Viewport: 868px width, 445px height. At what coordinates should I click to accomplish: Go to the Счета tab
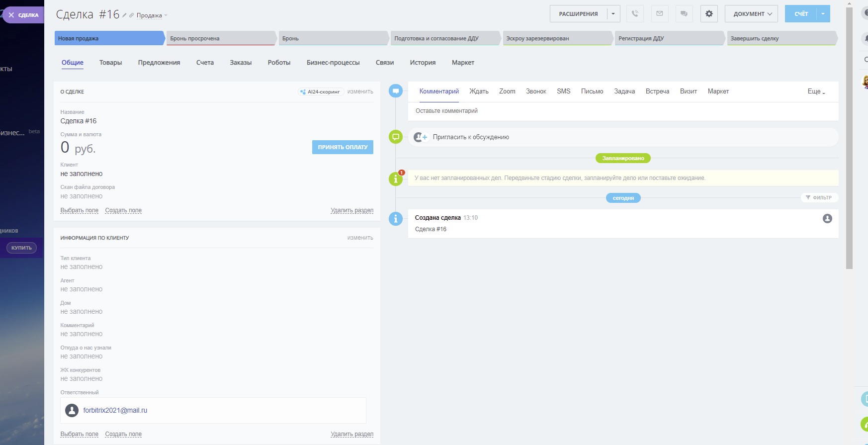tap(205, 63)
